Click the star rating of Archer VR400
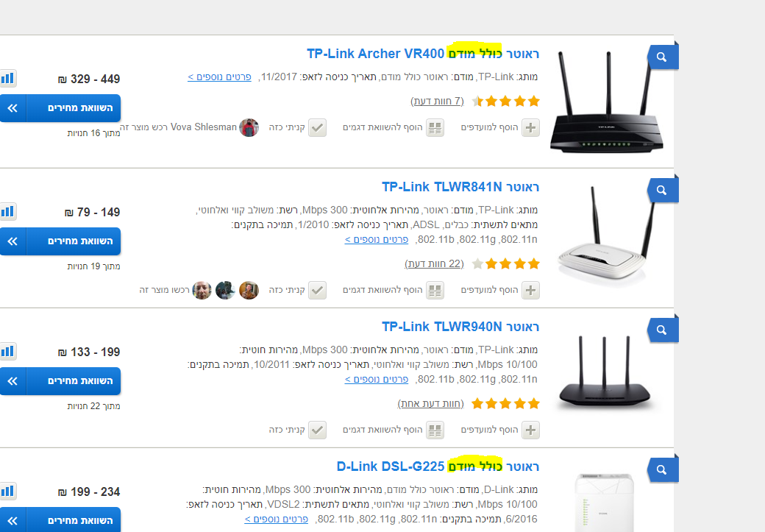Screen dimensions: 765x532 tap(506, 101)
